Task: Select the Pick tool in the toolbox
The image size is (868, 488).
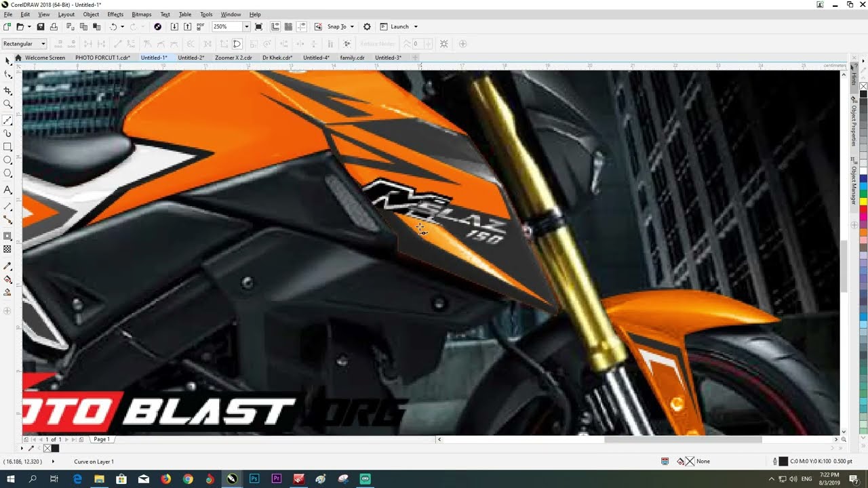Action: (7, 61)
